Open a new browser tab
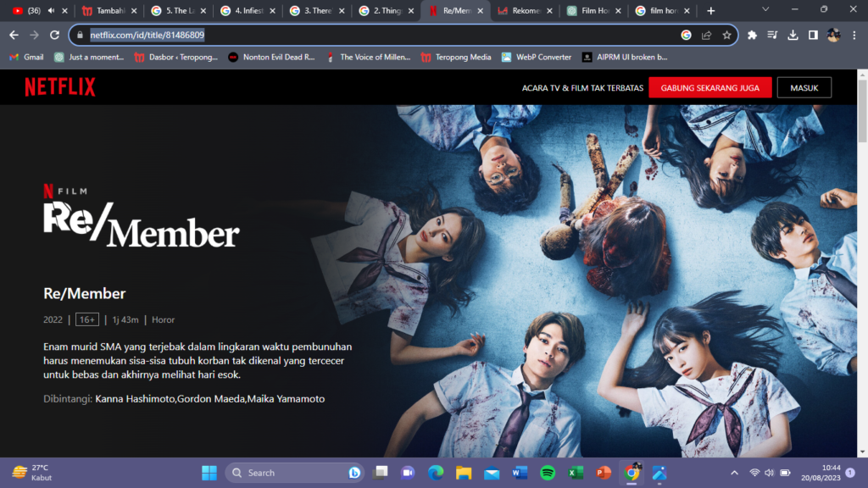 [x=711, y=10]
